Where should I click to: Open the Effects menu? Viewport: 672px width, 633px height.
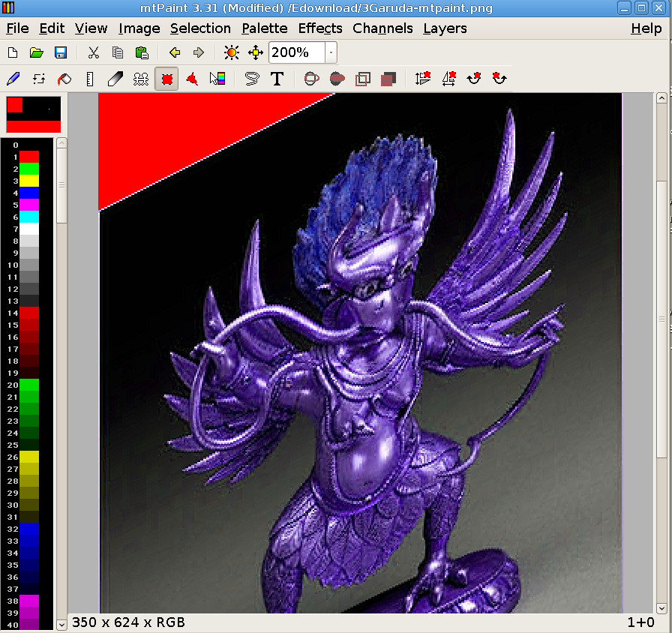tap(320, 28)
